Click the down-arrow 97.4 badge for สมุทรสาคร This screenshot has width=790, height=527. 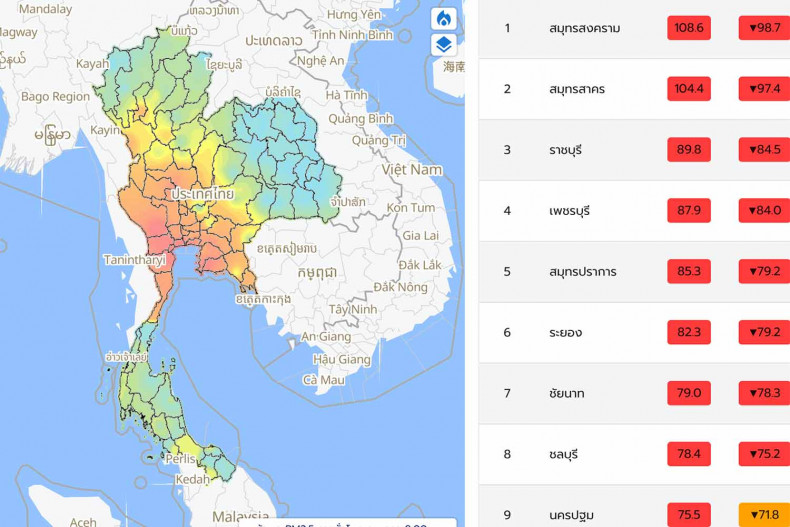[765, 89]
